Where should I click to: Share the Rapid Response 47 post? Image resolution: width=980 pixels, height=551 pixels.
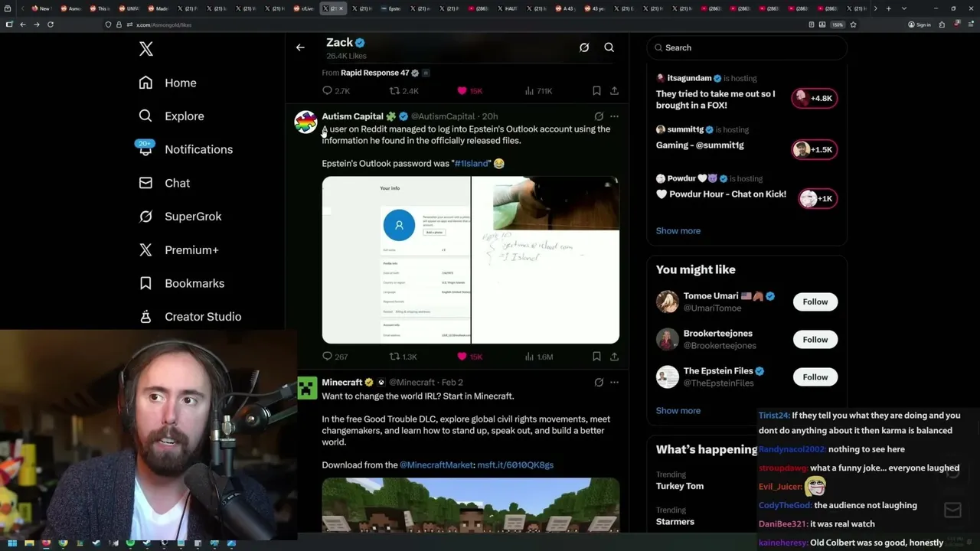click(x=614, y=90)
